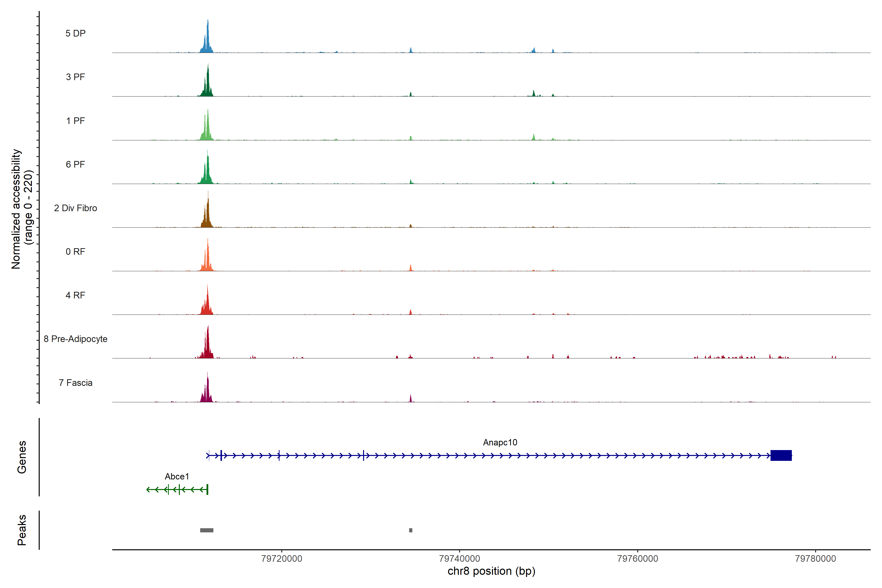882x588 pixels.
Task: Click the 79780000 axis tick label
Action: coord(815,559)
